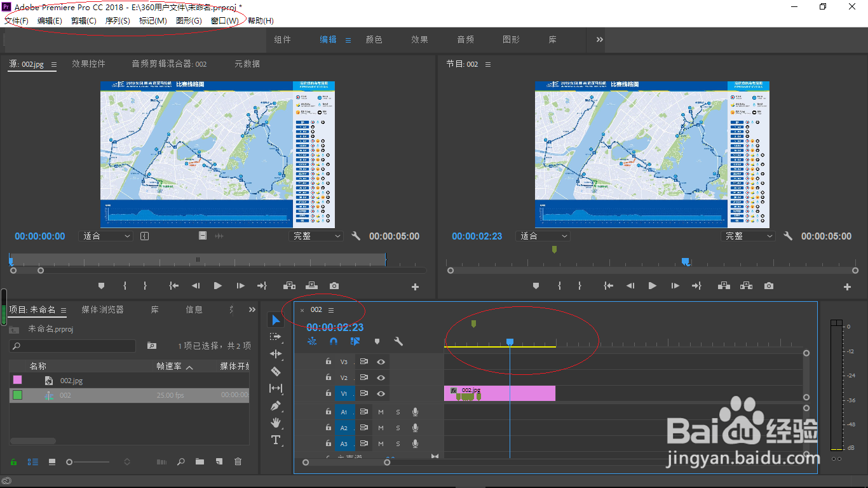Image resolution: width=868 pixels, height=488 pixels.
Task: Expand hidden Project panel tabs chevron
Action: click(252, 310)
